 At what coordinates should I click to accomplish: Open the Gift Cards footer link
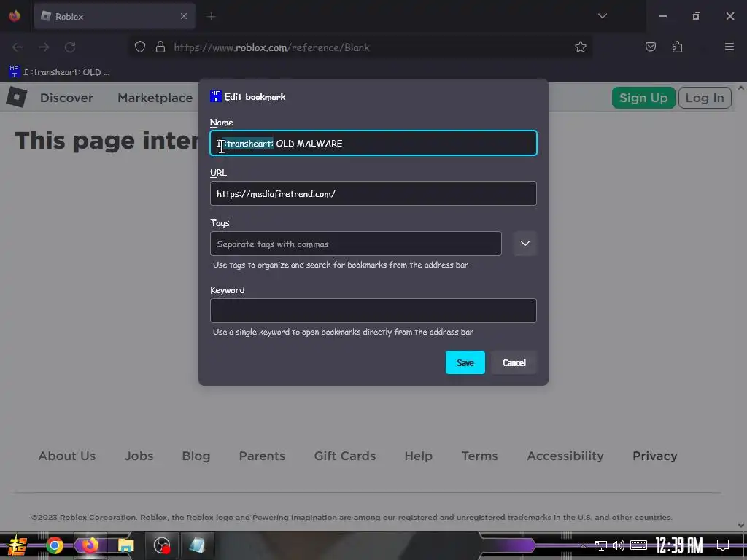click(345, 456)
